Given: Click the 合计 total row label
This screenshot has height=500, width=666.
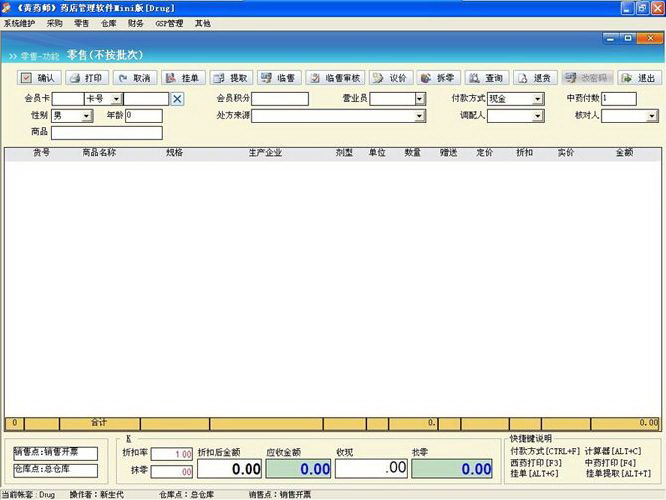Looking at the screenshot, I should click(x=99, y=423).
